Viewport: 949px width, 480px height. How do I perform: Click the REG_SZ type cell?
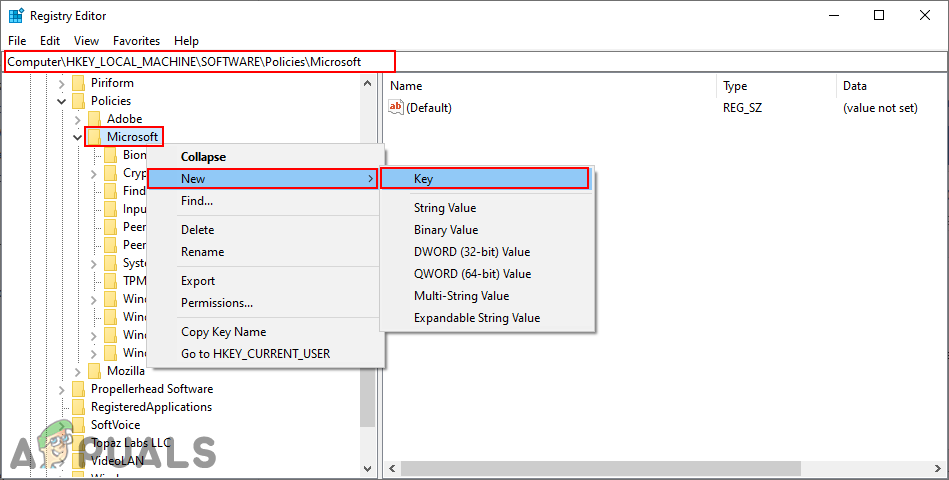[742, 108]
